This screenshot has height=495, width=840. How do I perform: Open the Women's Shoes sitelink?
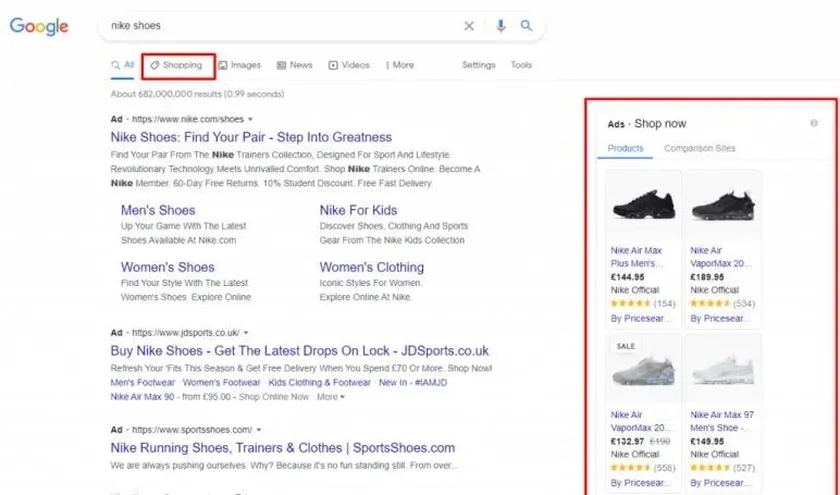[168, 267]
